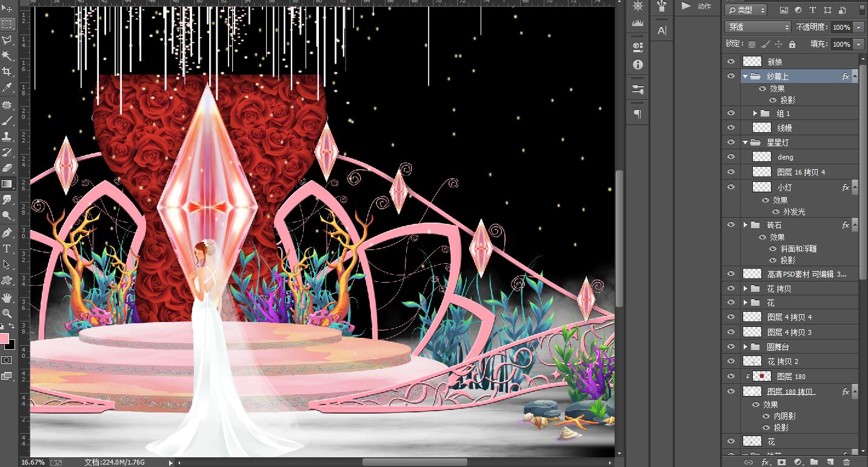Select the Hand tool
This screenshot has height=467, width=868.
pos(7,298)
